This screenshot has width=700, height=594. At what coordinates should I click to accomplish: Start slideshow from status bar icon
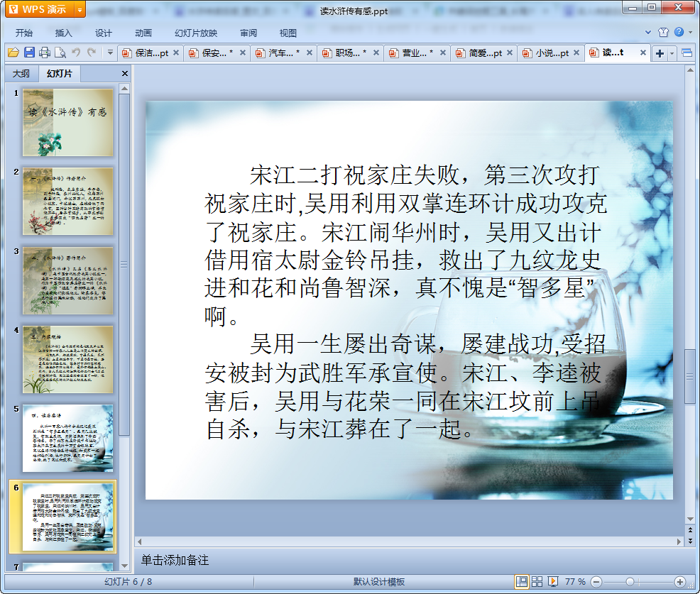pyautogui.click(x=552, y=581)
